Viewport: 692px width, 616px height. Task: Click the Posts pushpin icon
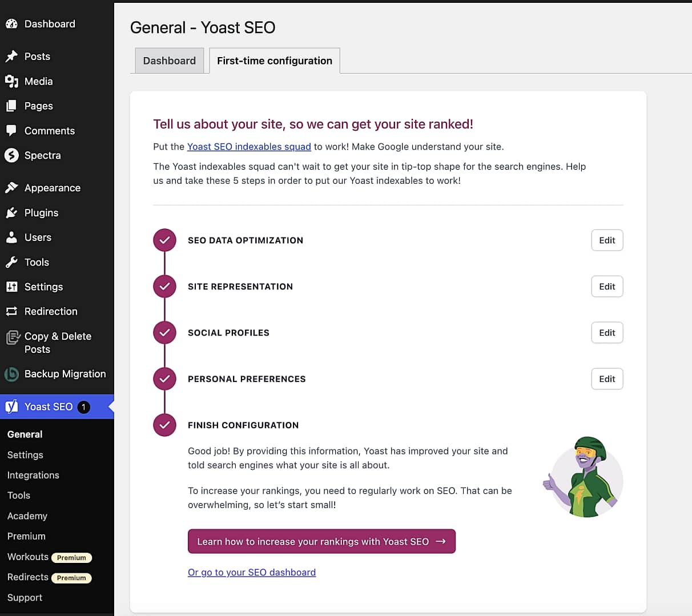(x=11, y=57)
